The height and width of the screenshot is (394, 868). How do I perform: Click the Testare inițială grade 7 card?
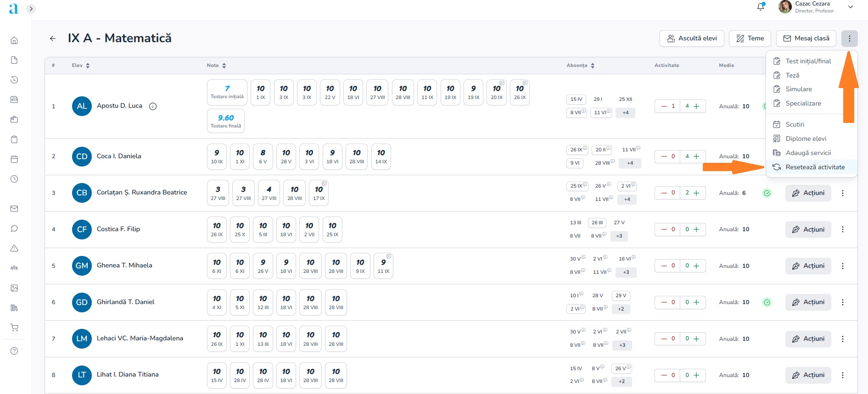tap(227, 92)
